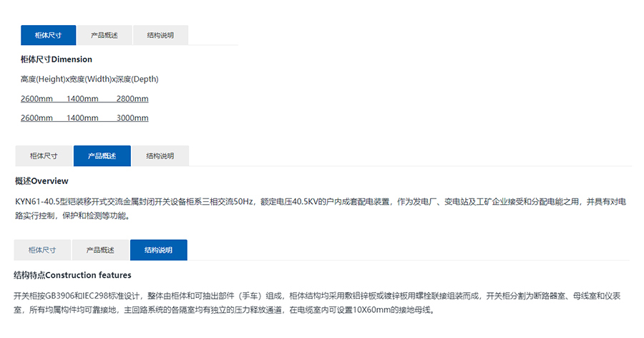Click the KYN61-40.5 overview paragraph
Screen dimensions: 644x338
click(320, 208)
